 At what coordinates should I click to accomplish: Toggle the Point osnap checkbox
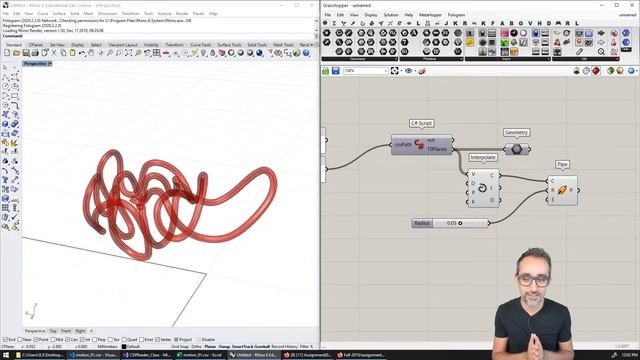pos(36,340)
